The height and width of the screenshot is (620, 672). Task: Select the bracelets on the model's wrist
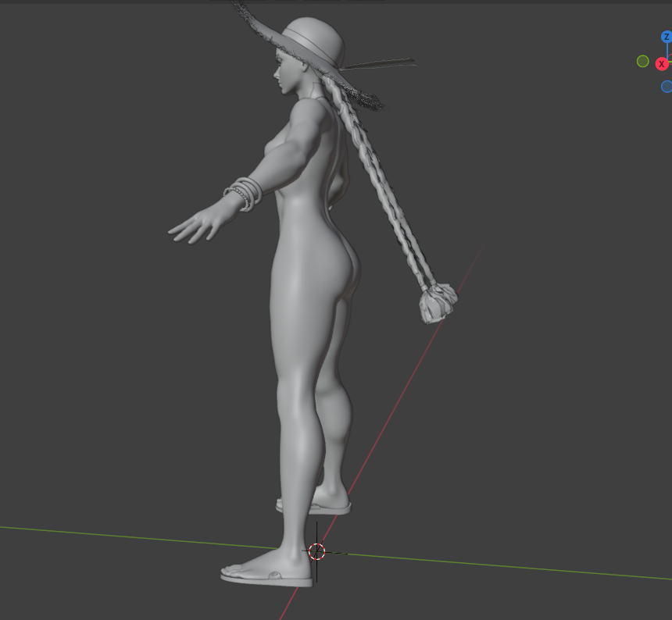click(x=244, y=194)
